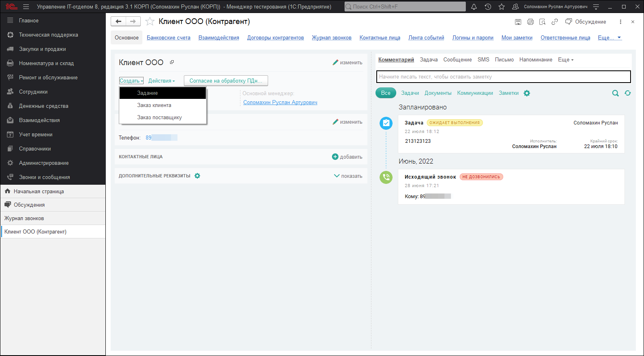Filter the feed by Коммуникации
This screenshot has width=644, height=356.
point(475,93)
